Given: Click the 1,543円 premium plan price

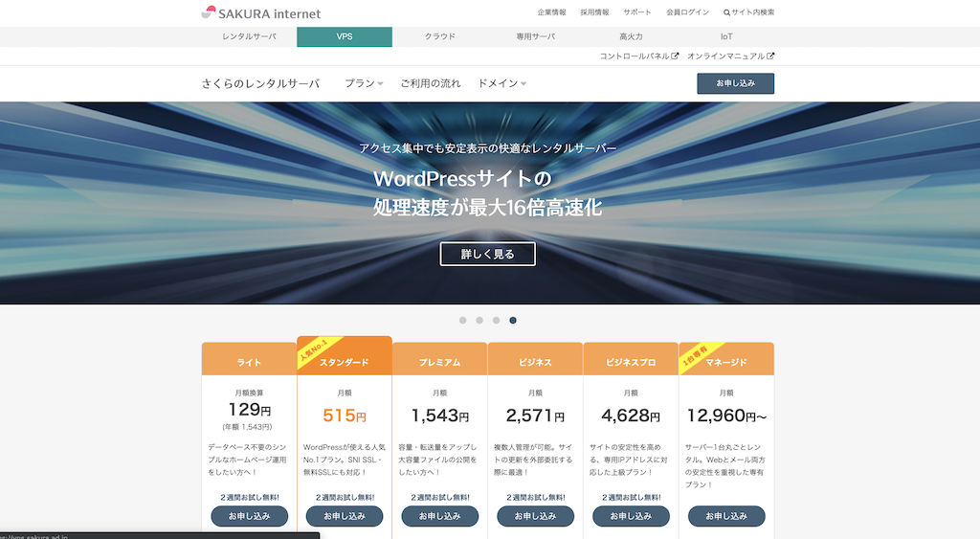Looking at the screenshot, I should [440, 415].
